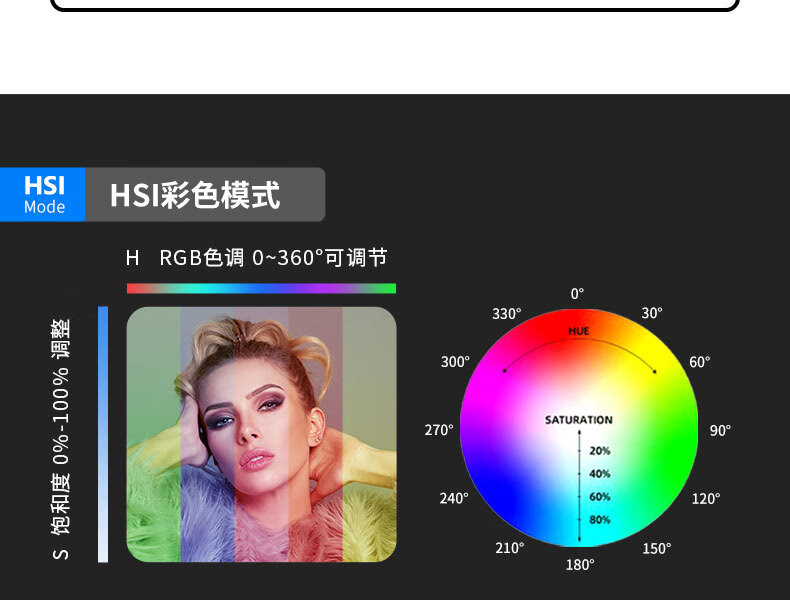Click the yellow-tinted strip of the photo

tap(369, 434)
